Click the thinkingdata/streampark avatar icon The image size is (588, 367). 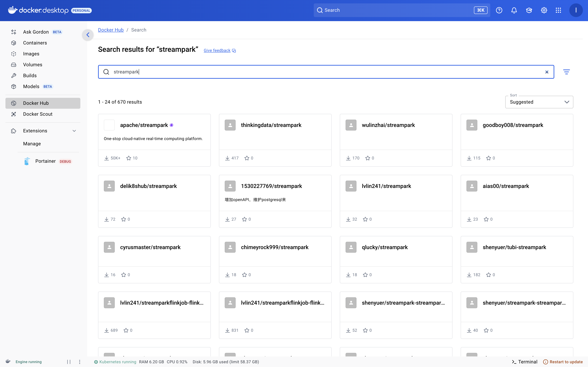click(x=230, y=125)
